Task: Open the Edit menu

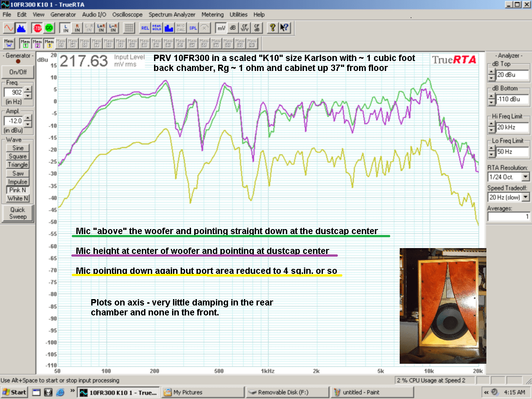Action: (22, 14)
